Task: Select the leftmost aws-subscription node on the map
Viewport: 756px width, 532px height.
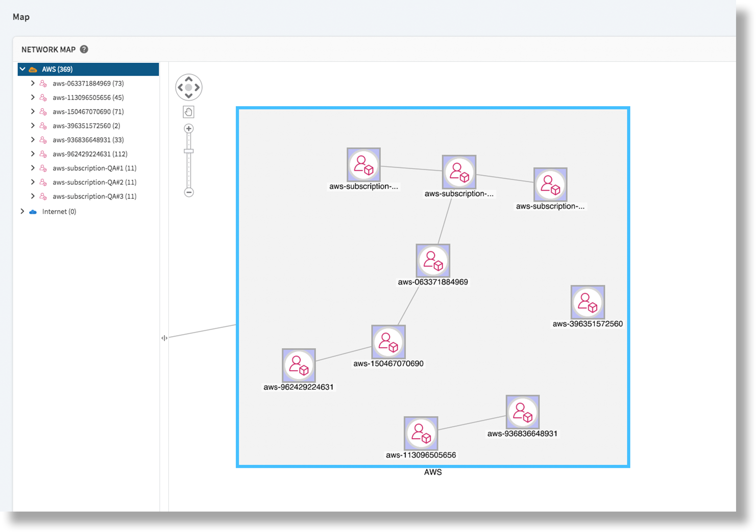Action: tap(363, 165)
